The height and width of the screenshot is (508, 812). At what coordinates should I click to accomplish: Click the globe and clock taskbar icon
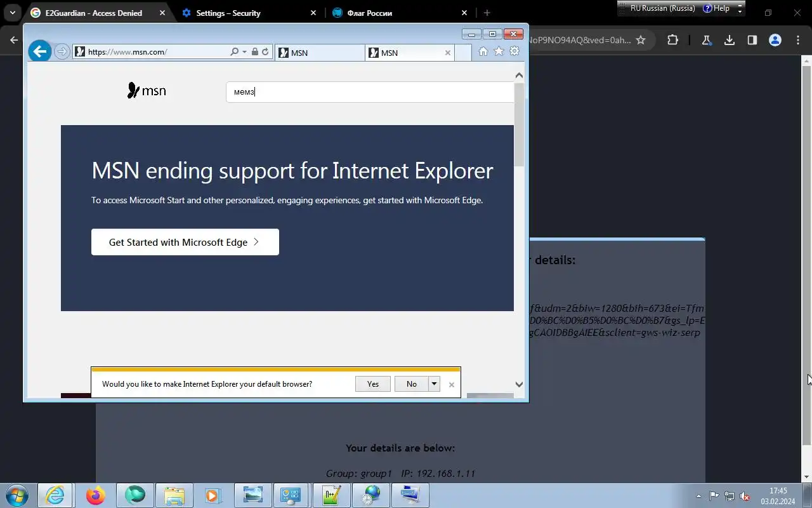coord(370,495)
